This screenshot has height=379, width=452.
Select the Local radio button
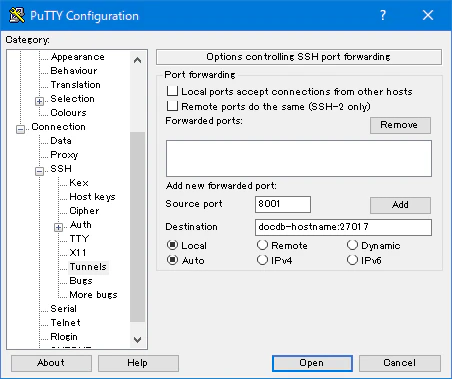click(x=172, y=245)
